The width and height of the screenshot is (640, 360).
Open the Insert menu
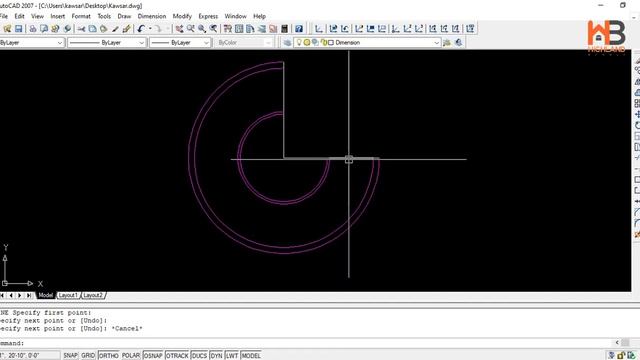58,16
